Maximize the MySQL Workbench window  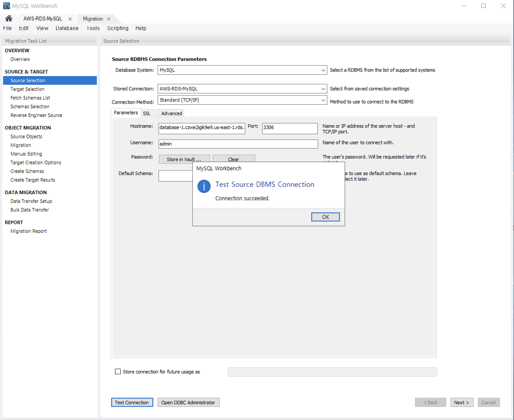click(x=484, y=6)
